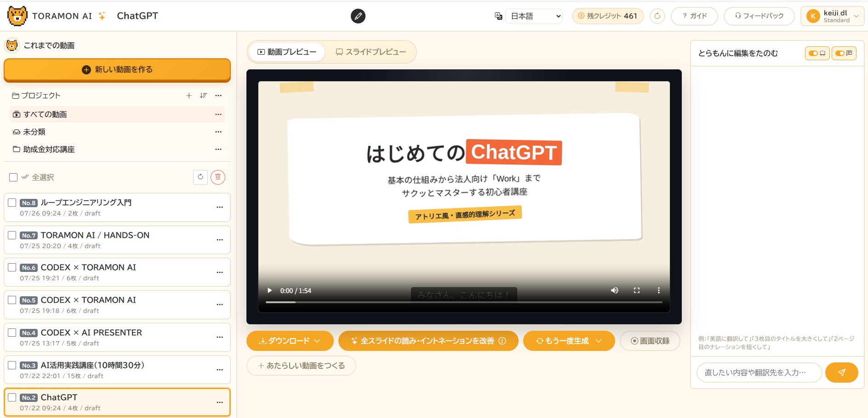This screenshot has height=418, width=868.
Task: Open the AI活用実践講座(10時間30分) video title
Action: (x=92, y=365)
